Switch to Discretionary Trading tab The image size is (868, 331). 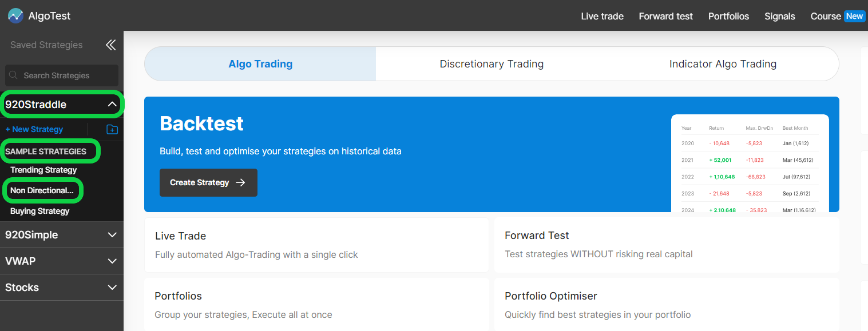pyautogui.click(x=492, y=64)
